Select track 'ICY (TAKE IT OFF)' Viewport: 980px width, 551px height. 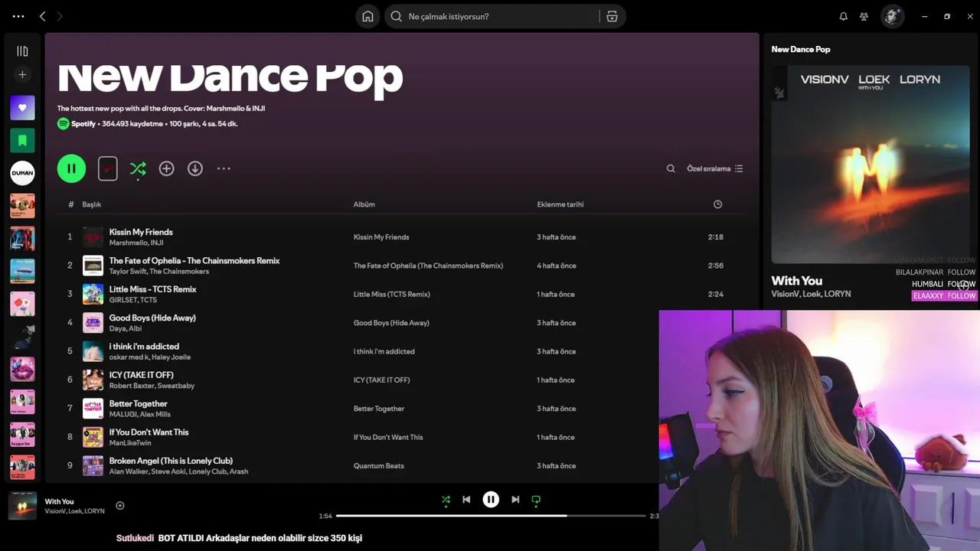[x=141, y=375]
